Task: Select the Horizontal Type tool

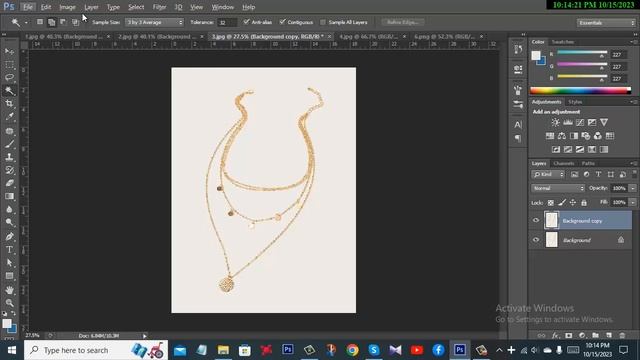Action: point(9,250)
